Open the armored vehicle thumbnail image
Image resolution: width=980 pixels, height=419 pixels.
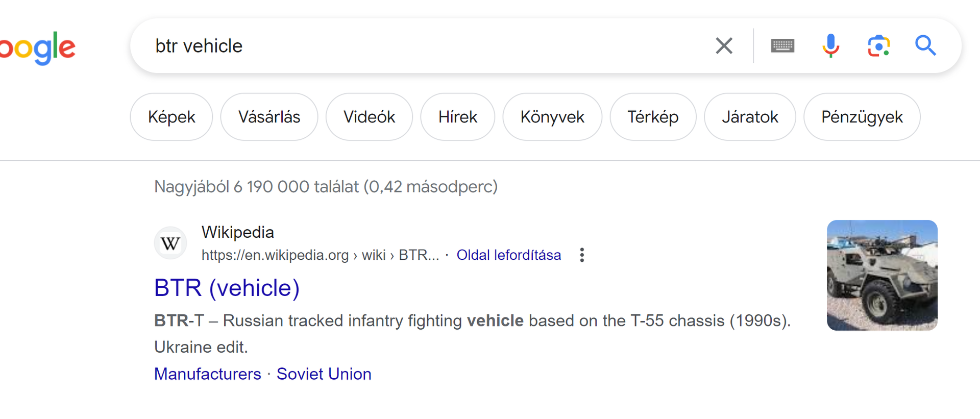click(x=882, y=276)
